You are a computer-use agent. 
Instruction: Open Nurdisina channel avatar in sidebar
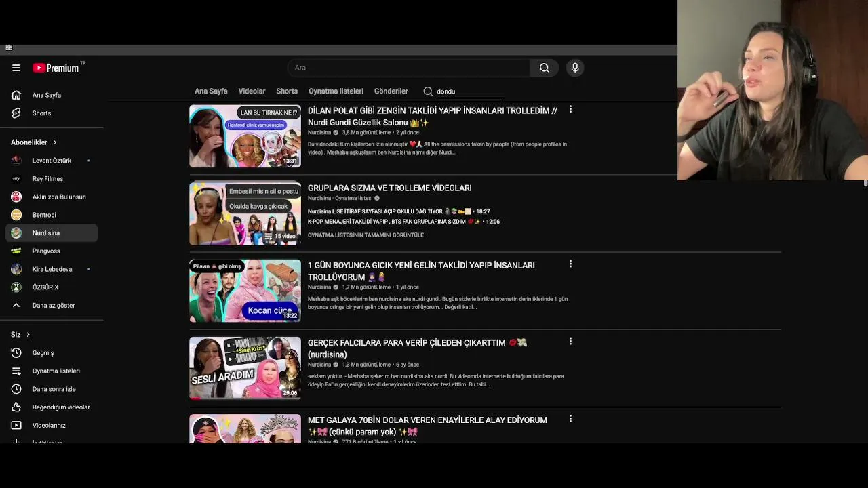[16, 233]
